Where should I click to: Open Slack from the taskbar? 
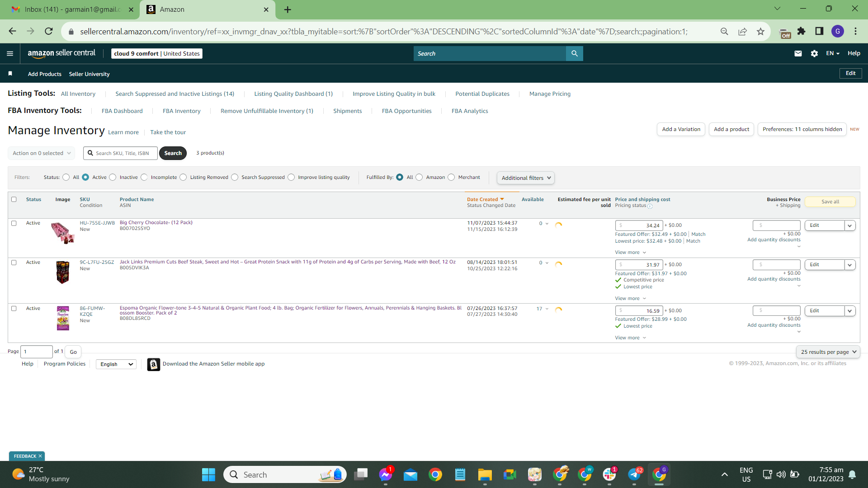point(609,474)
